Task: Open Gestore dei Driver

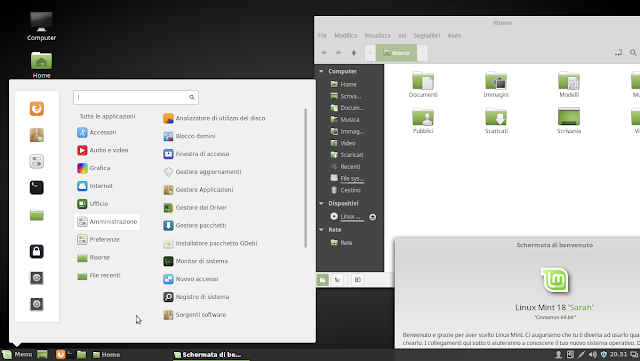Action: (x=195, y=207)
